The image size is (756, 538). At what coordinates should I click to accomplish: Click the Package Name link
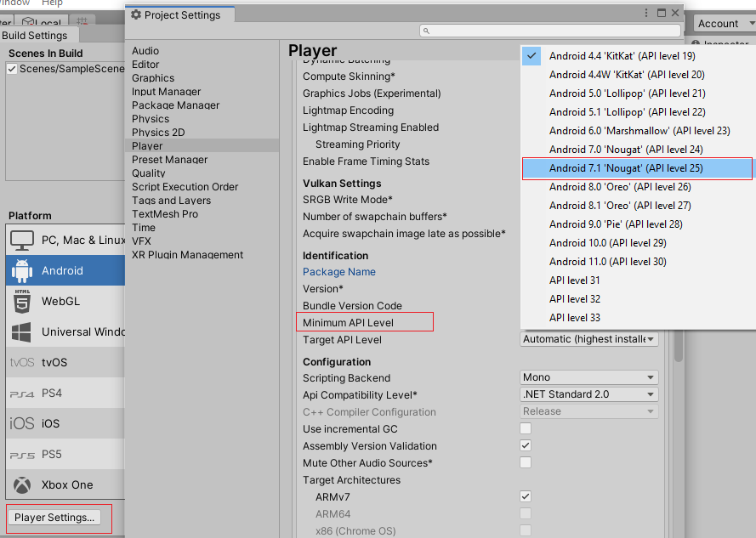(339, 272)
